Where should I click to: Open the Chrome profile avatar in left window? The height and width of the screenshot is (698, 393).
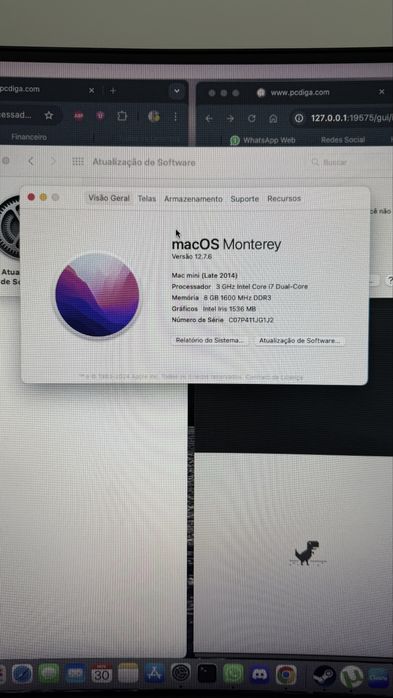(154, 117)
